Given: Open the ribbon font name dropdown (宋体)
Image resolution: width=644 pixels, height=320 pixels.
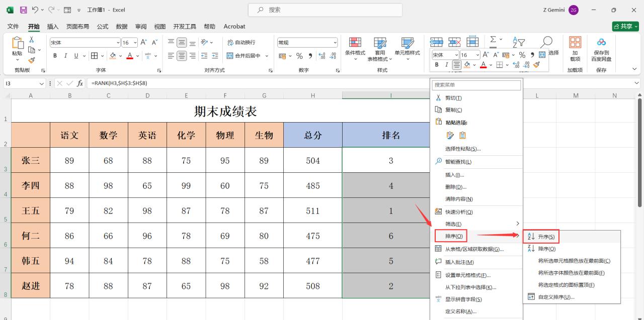Looking at the screenshot, I should 118,43.
